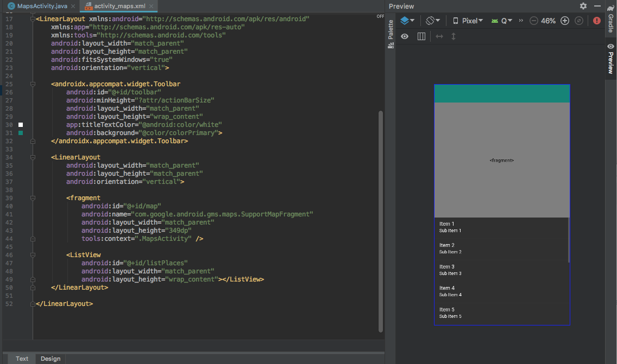
Task: Switch to the MapsActivity.java tab
Action: (x=38, y=6)
